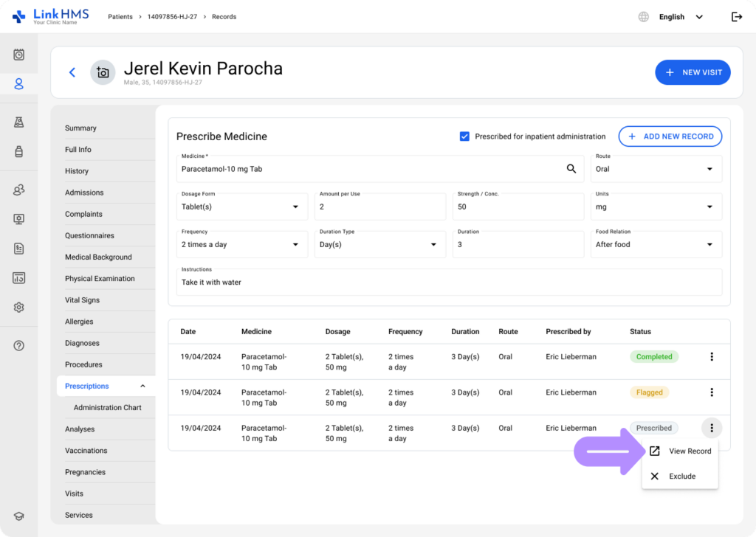Open the three-dot menu for Flagged row
Viewport: 756px width, 537px height.
click(712, 392)
